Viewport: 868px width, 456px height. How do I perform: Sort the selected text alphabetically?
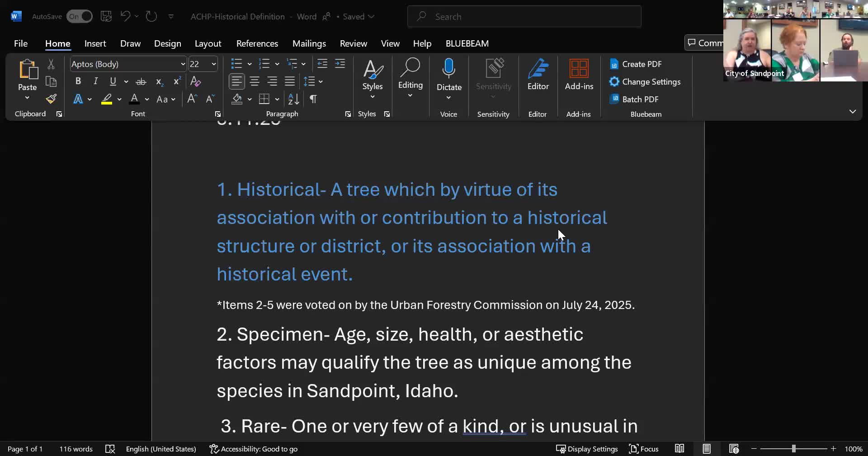click(293, 99)
